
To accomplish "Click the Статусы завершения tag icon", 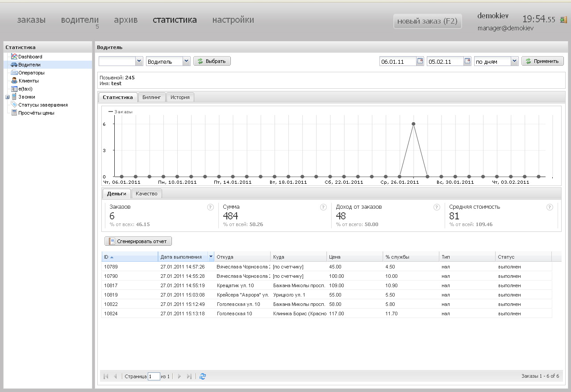I will point(14,105).
